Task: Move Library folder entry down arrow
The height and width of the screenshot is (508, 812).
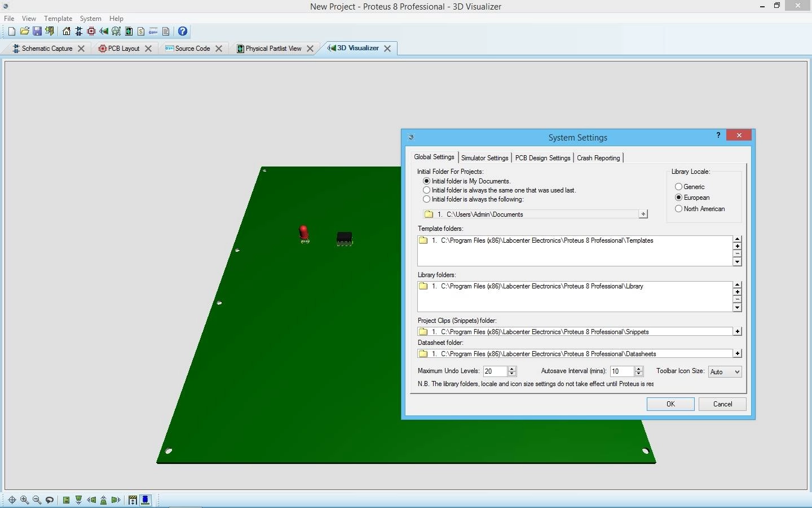Action: pyautogui.click(x=737, y=308)
